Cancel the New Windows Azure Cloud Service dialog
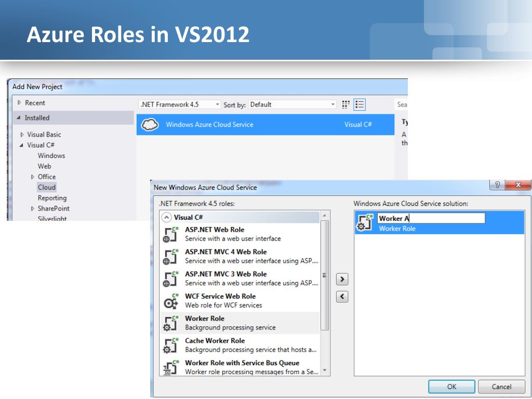 point(501,387)
